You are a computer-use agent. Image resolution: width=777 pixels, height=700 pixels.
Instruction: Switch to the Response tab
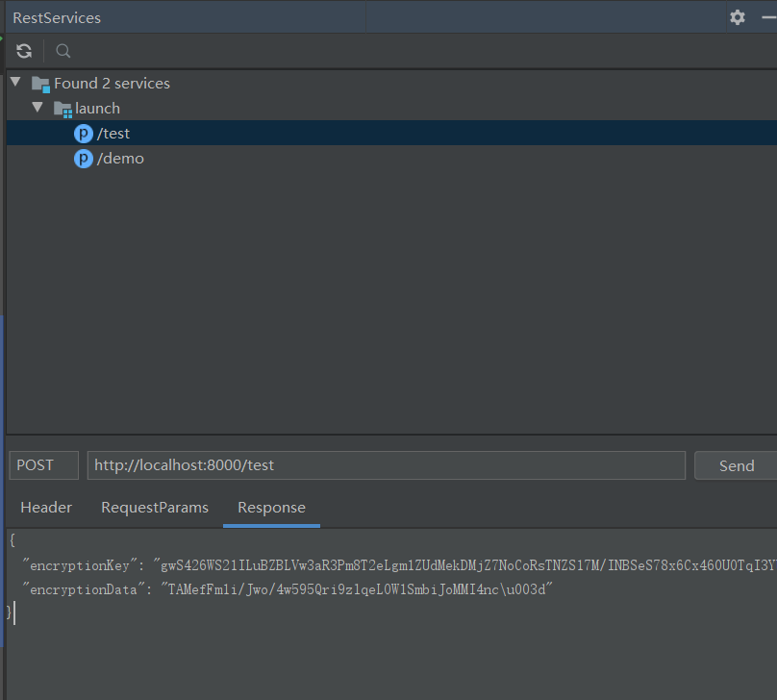click(x=271, y=508)
